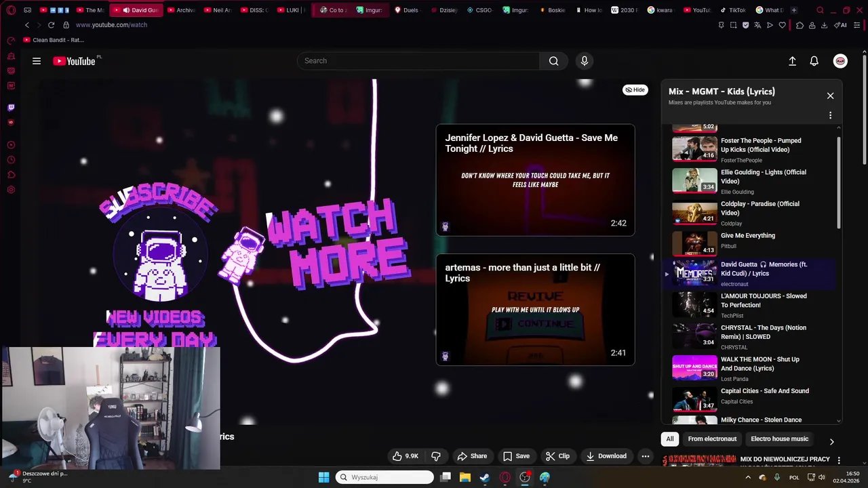868x488 pixels.
Task: Open the pinboard pin icon in toolbar
Action: [721, 25]
